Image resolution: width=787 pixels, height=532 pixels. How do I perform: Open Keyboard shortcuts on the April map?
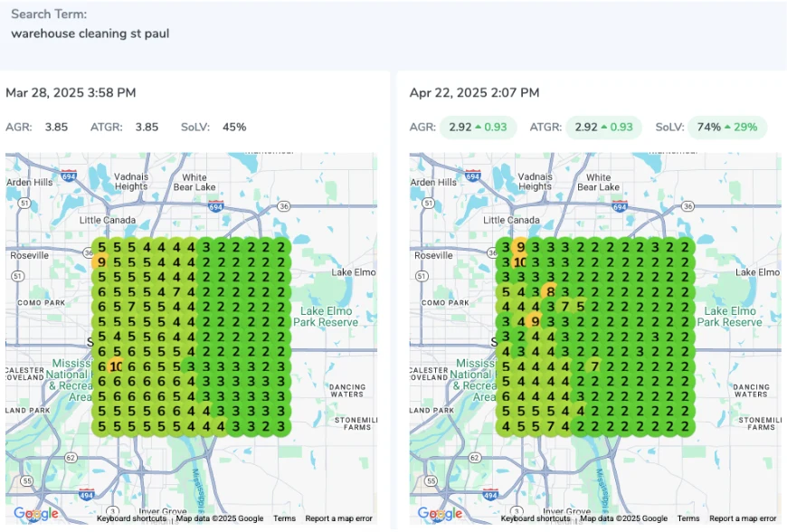pyautogui.click(x=536, y=518)
